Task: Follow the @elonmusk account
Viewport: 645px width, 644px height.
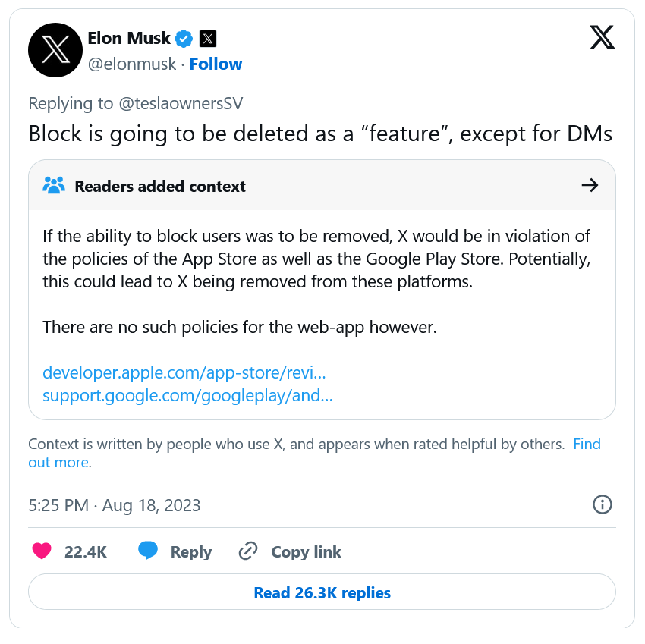Action: pos(216,64)
